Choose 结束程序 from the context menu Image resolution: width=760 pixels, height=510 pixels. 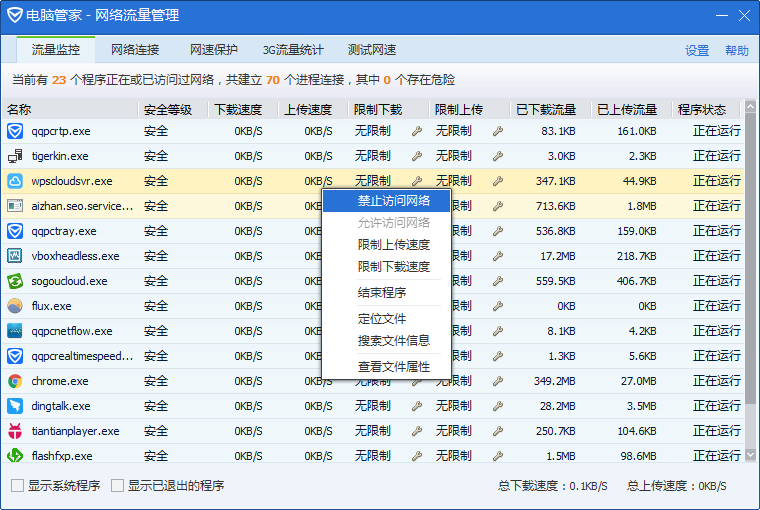click(x=382, y=293)
